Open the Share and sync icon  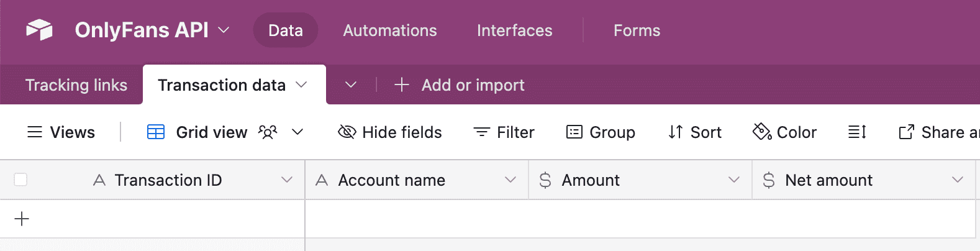[x=907, y=132]
